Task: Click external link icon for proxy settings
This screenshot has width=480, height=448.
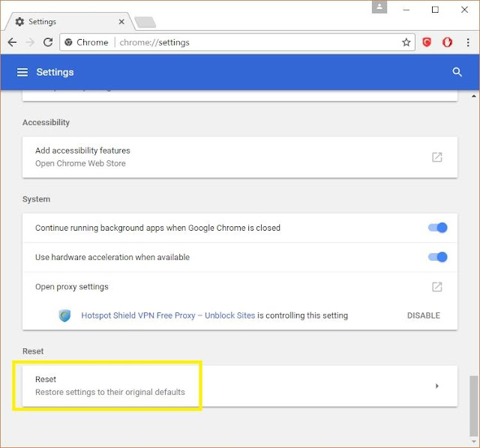Action: point(436,287)
